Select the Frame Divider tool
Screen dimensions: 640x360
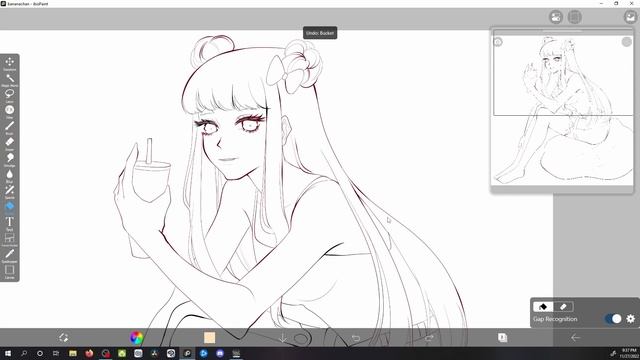tap(9, 239)
